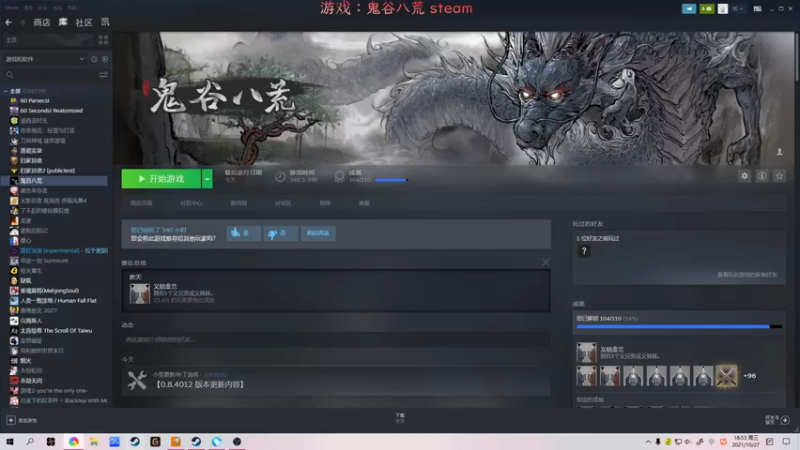The height and width of the screenshot is (450, 800).
Task: Show the +96 more achievements
Action: (749, 376)
